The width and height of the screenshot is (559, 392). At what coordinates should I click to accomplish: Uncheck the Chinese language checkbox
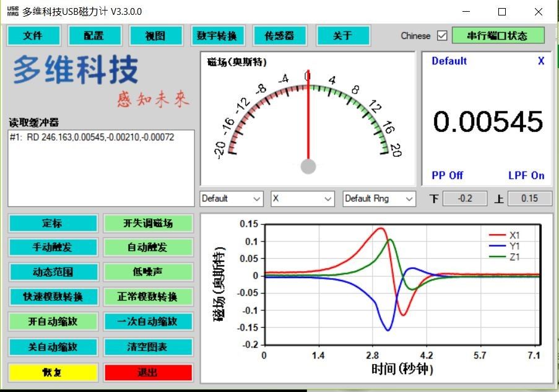[x=442, y=36]
